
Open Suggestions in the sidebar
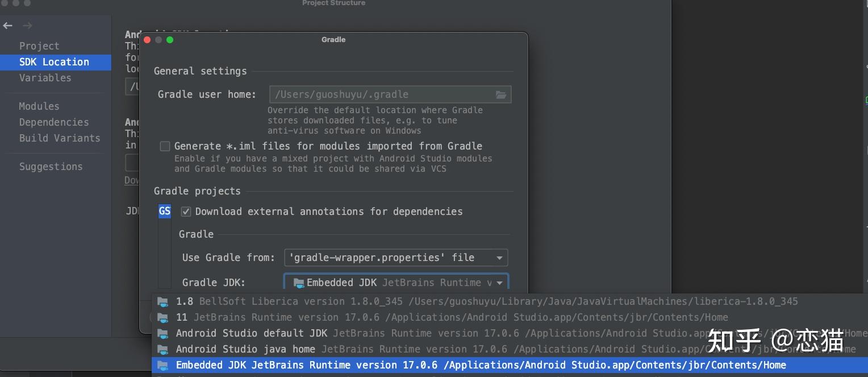51,167
